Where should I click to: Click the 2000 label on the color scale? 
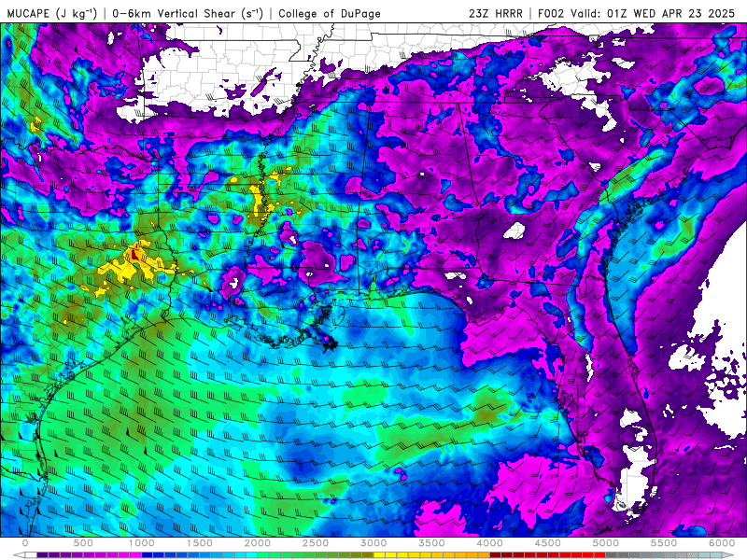point(258,543)
